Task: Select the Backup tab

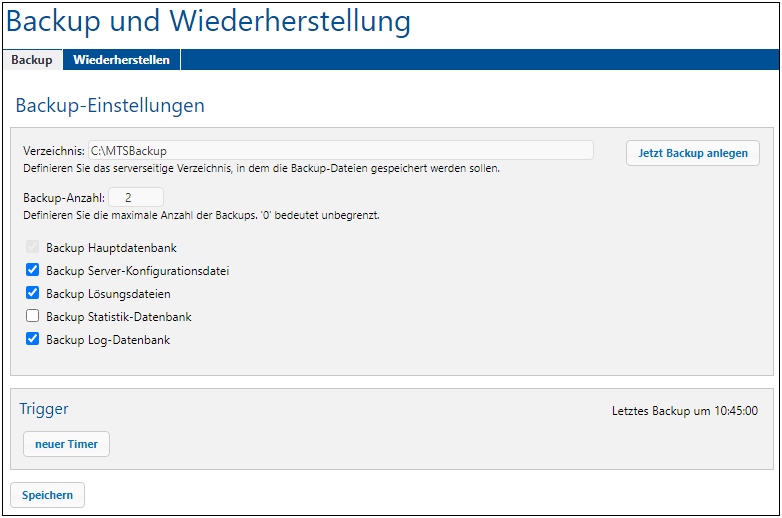Action: pyautogui.click(x=32, y=60)
